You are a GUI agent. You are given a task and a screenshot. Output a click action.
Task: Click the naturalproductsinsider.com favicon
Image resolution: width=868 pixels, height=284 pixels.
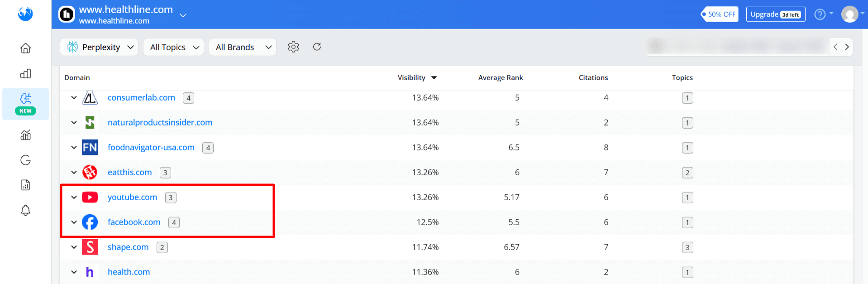(90, 122)
